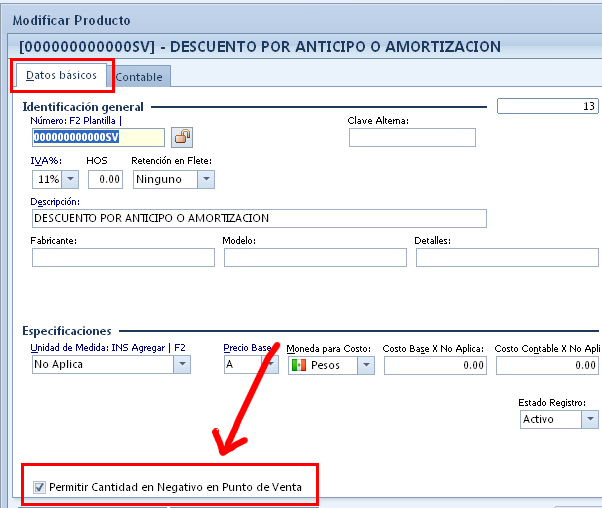Click the padlock icon beside product number
The height and width of the screenshot is (508, 602).
point(181,137)
